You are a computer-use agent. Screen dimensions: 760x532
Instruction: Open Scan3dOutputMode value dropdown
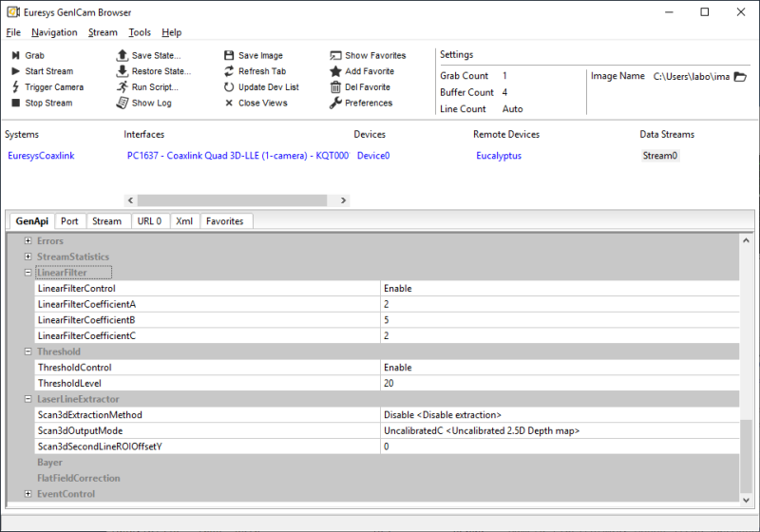point(560,430)
